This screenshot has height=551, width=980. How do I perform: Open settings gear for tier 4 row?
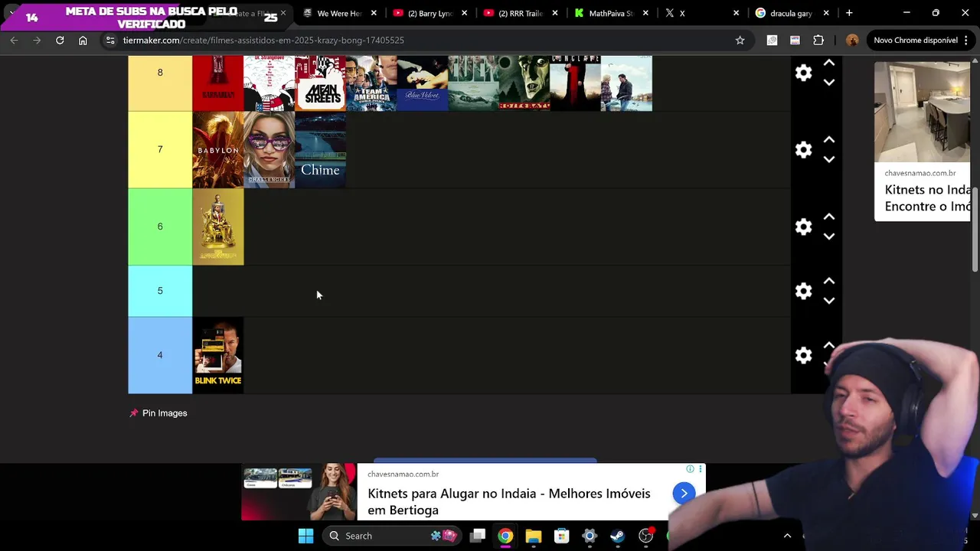(x=803, y=356)
